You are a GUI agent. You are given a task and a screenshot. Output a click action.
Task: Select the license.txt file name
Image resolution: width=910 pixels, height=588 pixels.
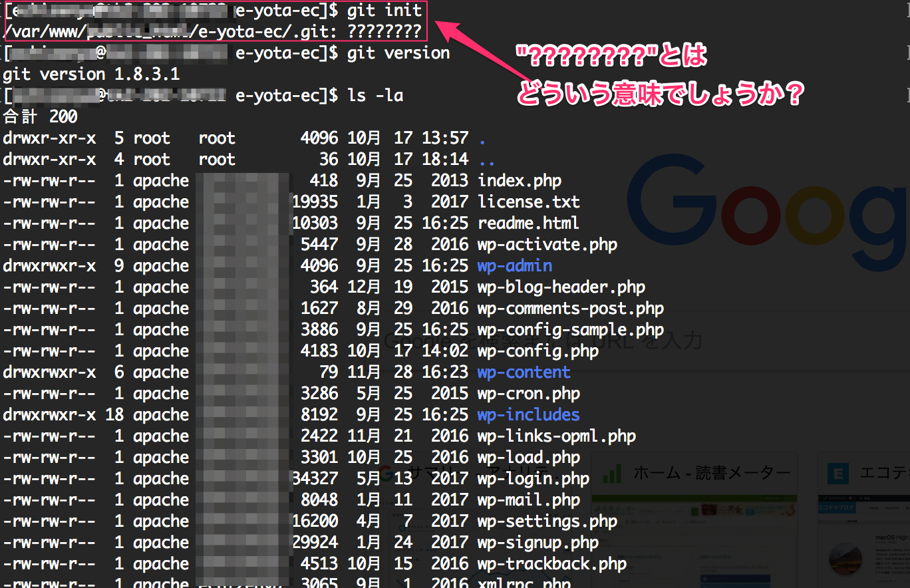pos(529,202)
